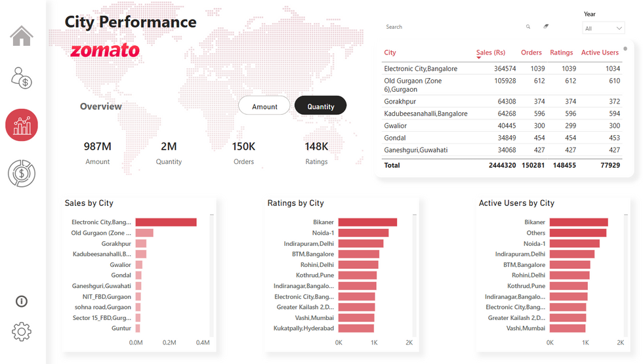Image resolution: width=643 pixels, height=364 pixels.
Task: Go to the Home page icon
Action: (21, 35)
